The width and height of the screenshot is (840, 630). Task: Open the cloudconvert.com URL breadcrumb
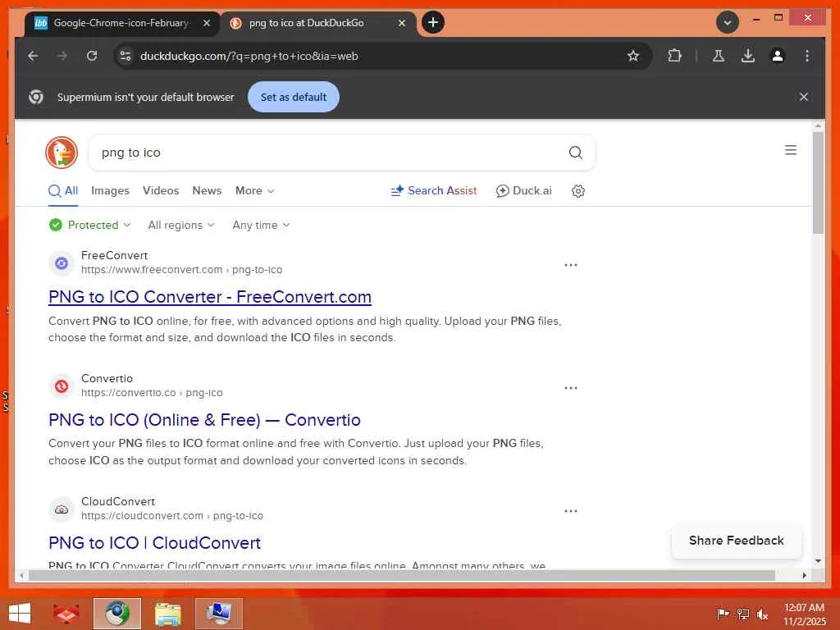172,516
